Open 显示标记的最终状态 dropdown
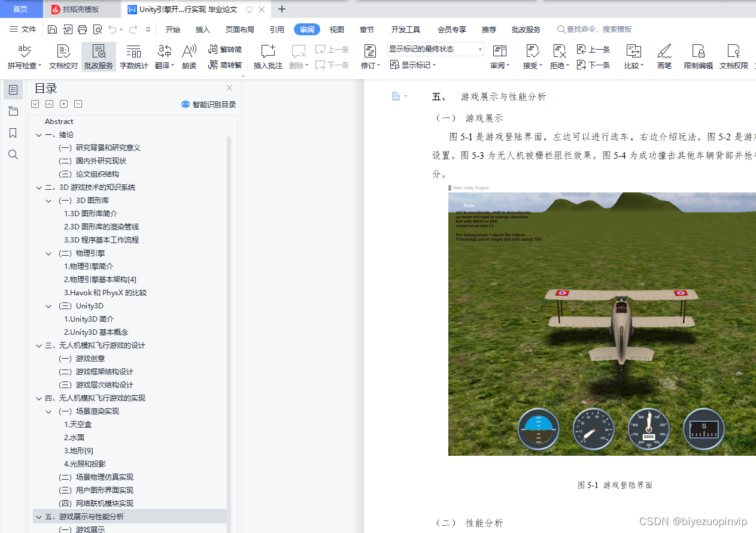 tap(435, 49)
